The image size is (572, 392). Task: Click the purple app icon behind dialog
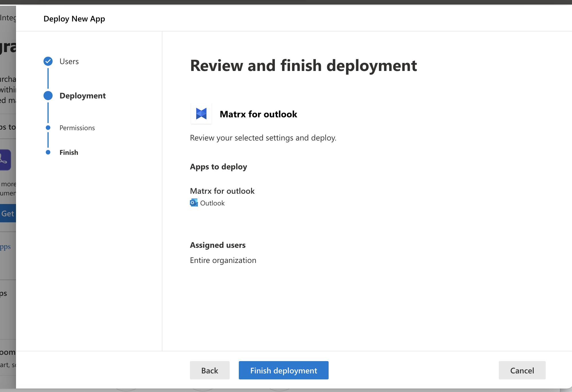[x=5, y=160]
